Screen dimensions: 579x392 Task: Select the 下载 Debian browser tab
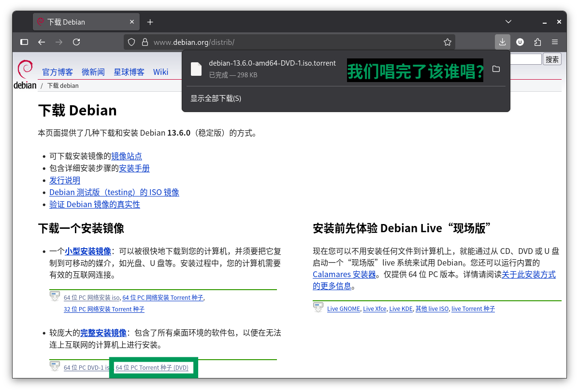pyautogui.click(x=86, y=22)
